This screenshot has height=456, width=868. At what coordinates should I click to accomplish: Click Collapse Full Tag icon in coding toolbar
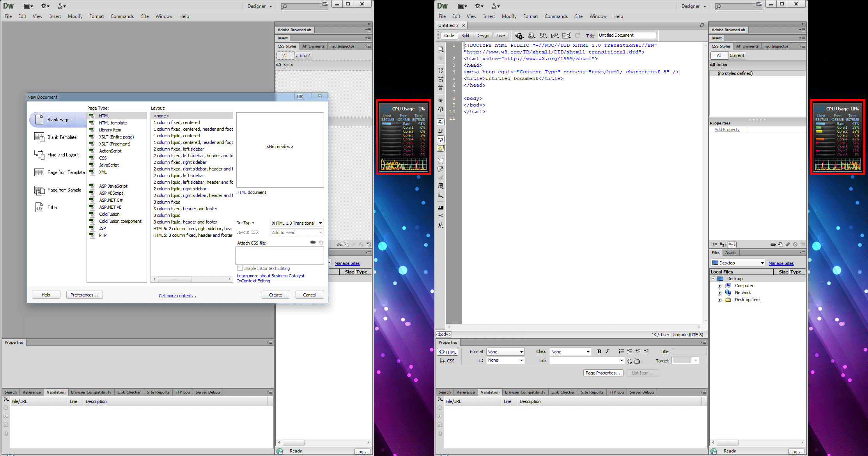pos(441,71)
